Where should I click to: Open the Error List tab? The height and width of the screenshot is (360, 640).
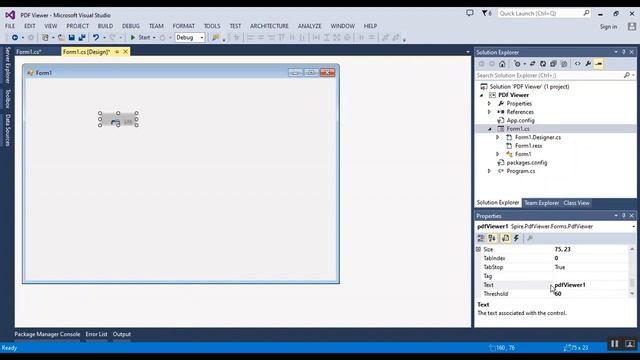pyautogui.click(x=96, y=334)
